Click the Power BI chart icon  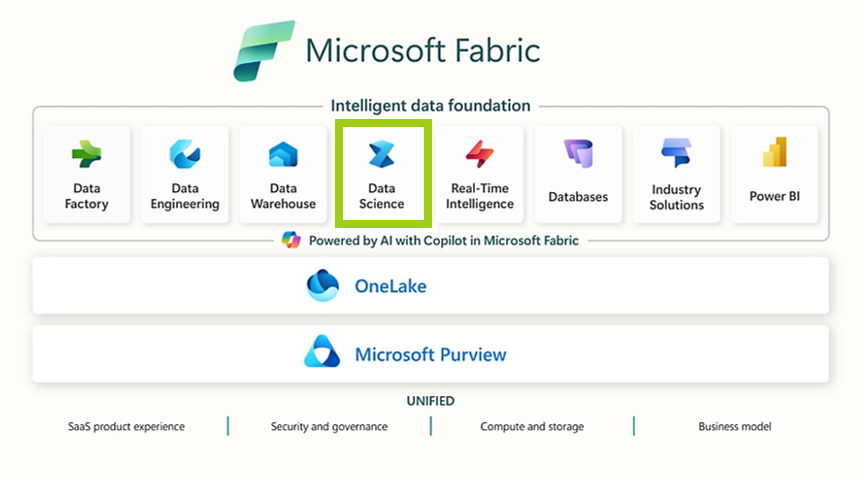tap(775, 155)
